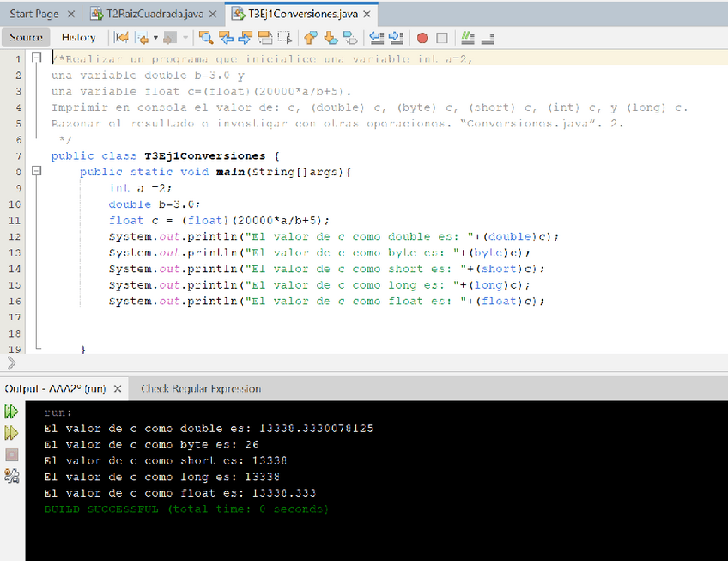Click the Next Bookmark icon

click(x=331, y=38)
